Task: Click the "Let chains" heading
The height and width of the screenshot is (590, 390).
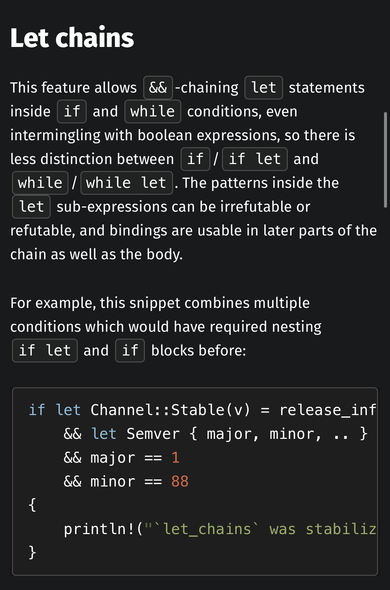Action: coord(72,38)
